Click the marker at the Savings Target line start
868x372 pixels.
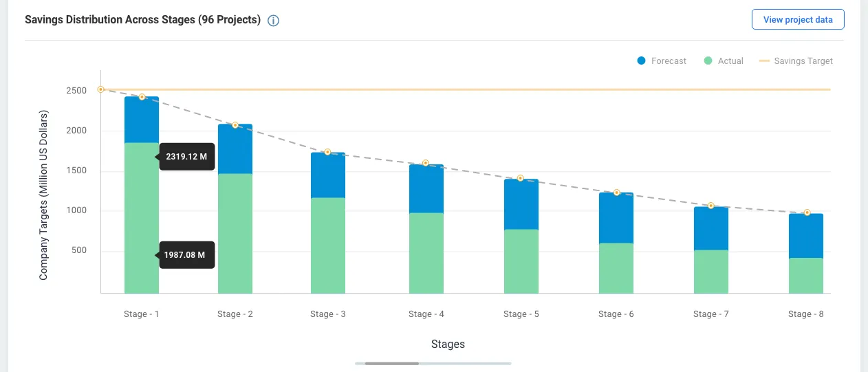[100, 89]
